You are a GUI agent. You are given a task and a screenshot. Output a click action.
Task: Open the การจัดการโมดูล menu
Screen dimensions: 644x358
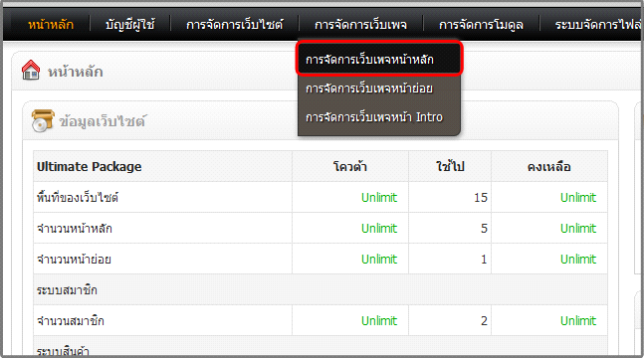click(x=481, y=25)
